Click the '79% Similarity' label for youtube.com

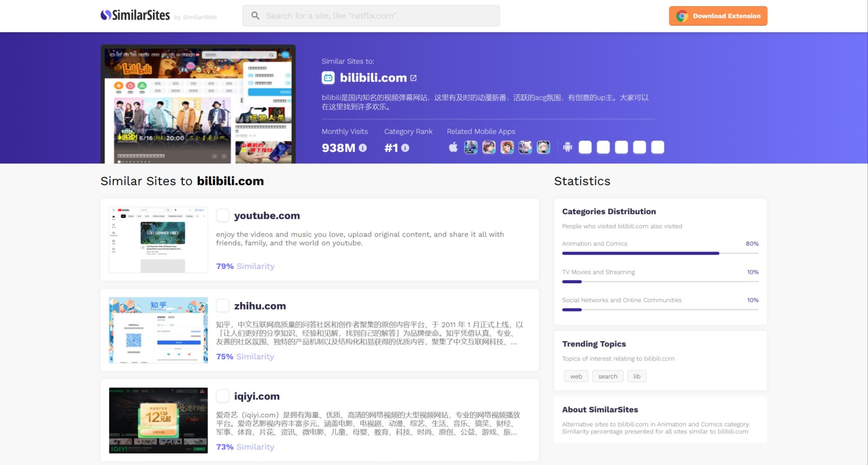click(x=245, y=266)
